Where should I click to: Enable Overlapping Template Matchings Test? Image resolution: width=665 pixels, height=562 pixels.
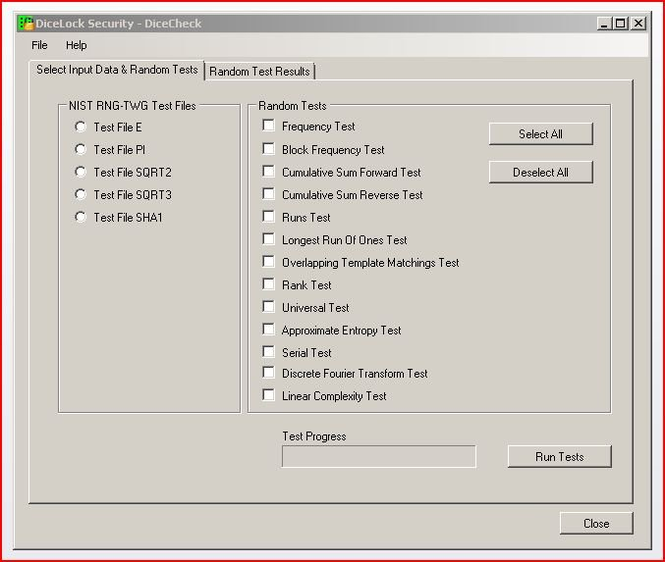click(268, 261)
